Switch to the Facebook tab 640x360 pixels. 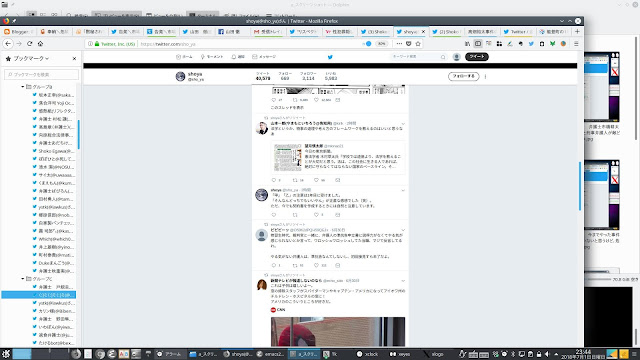click(x=232, y=31)
